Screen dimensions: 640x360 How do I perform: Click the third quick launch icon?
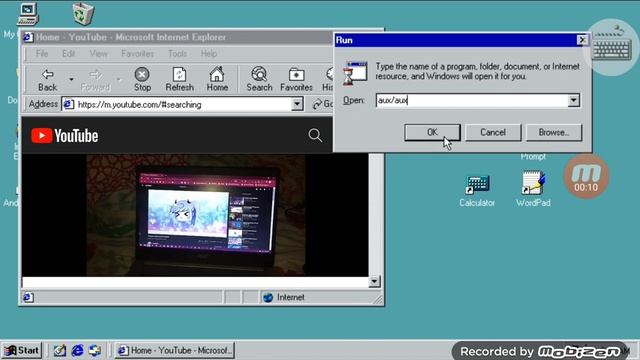coord(95,350)
